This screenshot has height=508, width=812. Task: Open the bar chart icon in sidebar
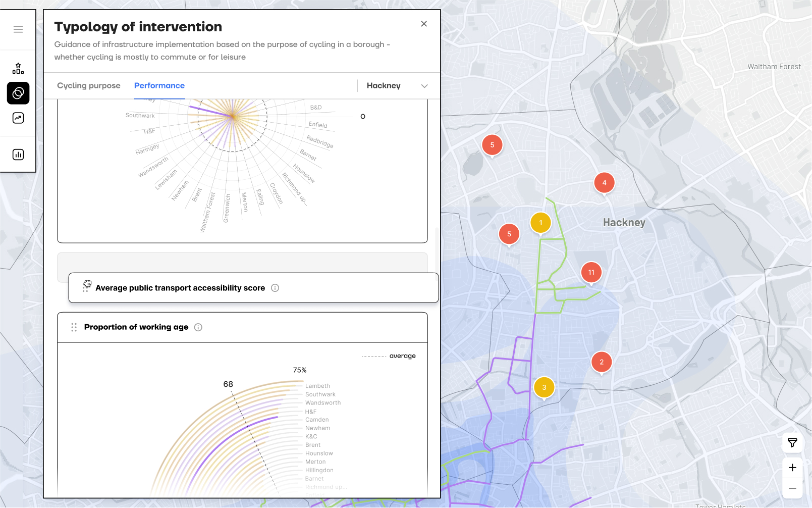click(18, 155)
